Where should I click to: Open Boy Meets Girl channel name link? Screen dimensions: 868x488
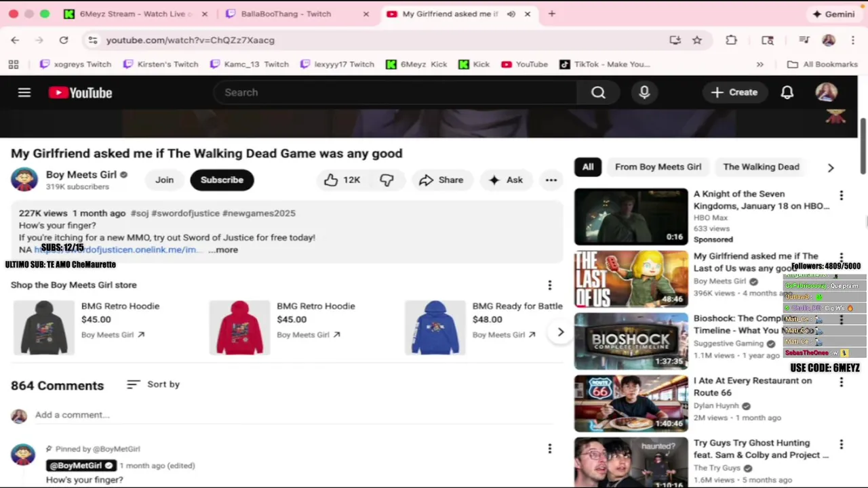(81, 174)
